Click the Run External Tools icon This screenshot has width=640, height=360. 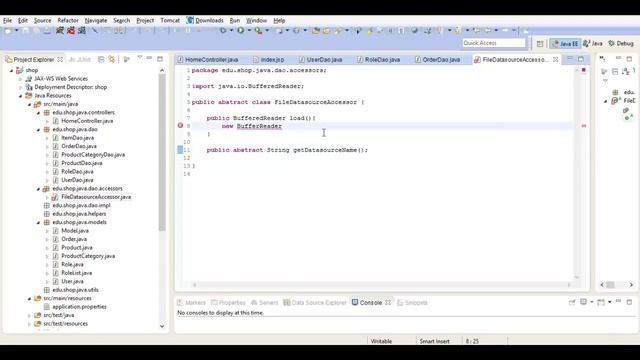tap(258, 30)
